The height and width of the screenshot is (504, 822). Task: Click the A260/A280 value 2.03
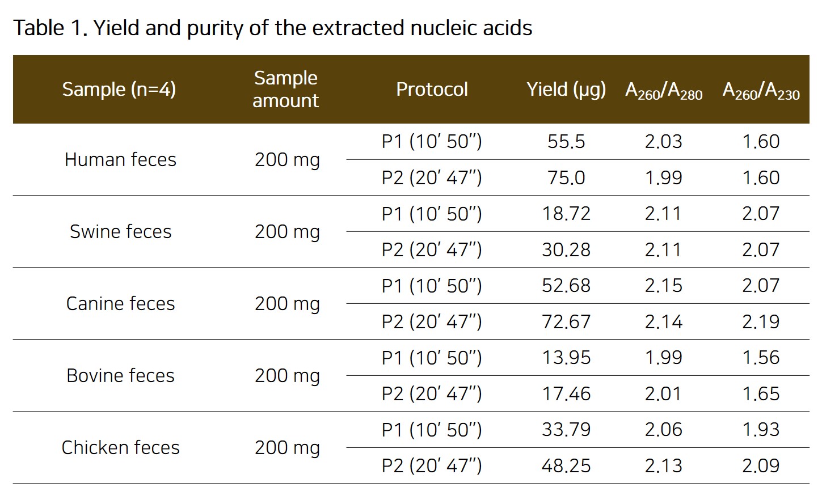(x=664, y=141)
